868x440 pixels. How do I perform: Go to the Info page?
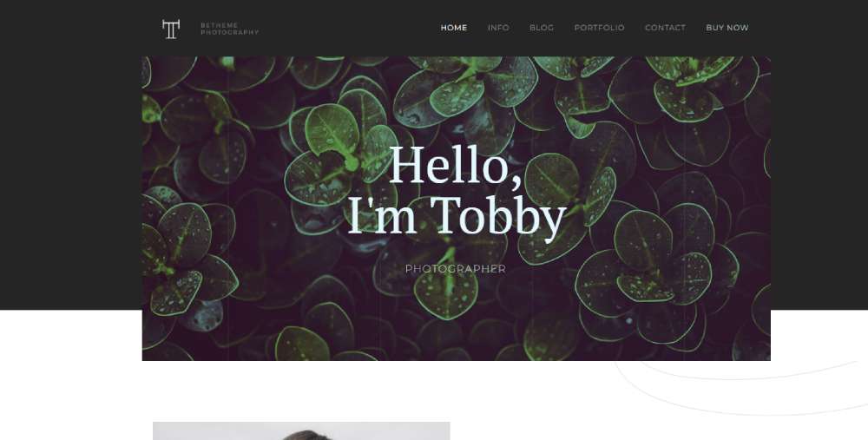498,28
